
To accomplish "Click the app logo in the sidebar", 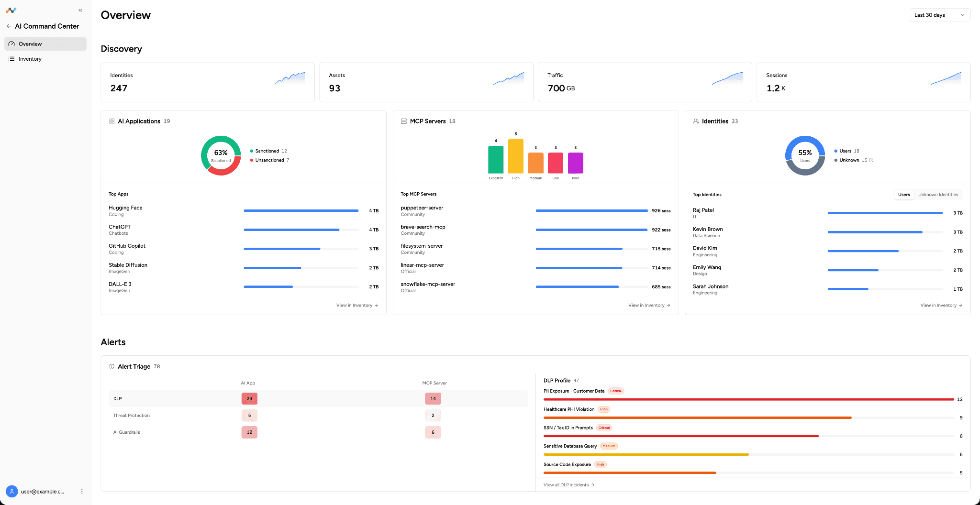I will tap(11, 10).
